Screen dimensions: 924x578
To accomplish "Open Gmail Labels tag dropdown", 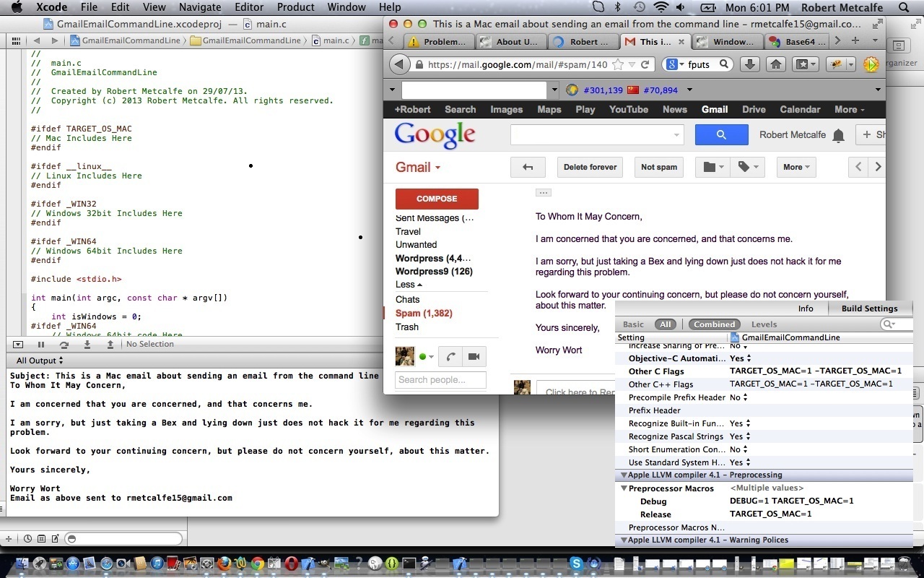I will [747, 167].
